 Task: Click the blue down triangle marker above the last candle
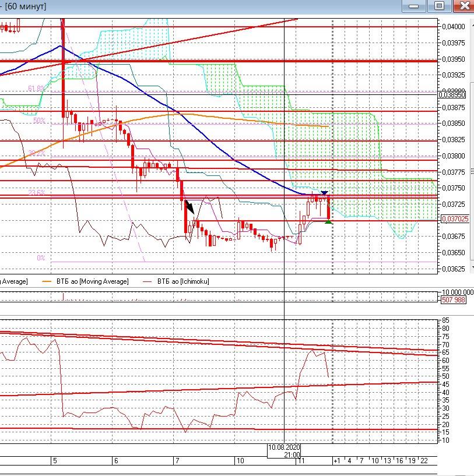tap(325, 193)
